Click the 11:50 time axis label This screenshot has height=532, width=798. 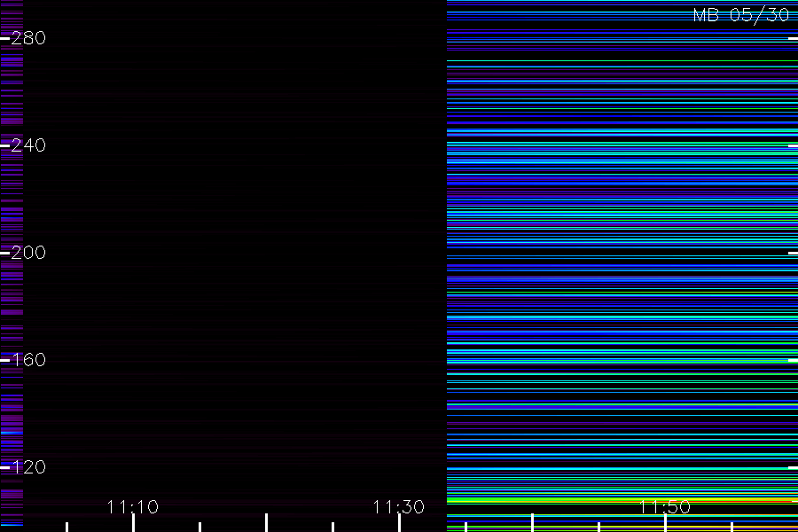pos(665,507)
